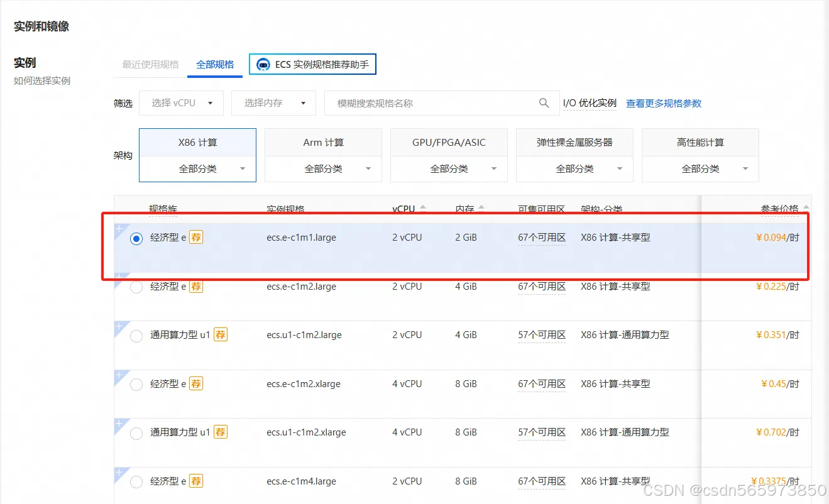
Task: Click the sort arrows on the 内存 column
Action: click(x=481, y=207)
